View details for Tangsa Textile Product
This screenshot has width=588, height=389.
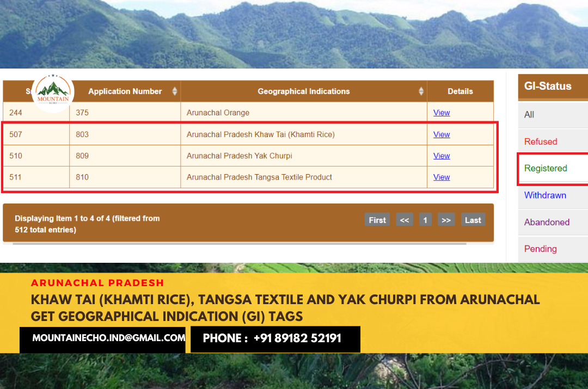coord(442,177)
